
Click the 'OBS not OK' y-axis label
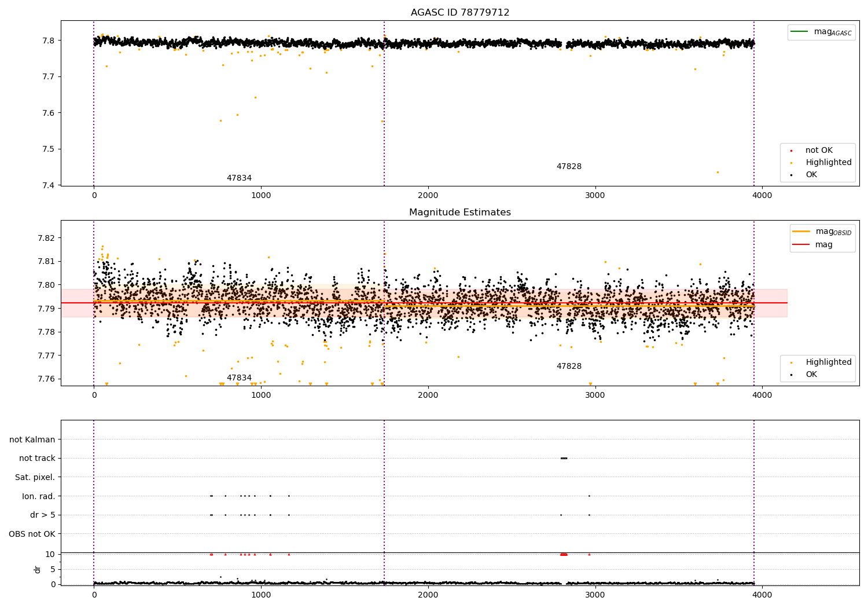pyautogui.click(x=32, y=534)
